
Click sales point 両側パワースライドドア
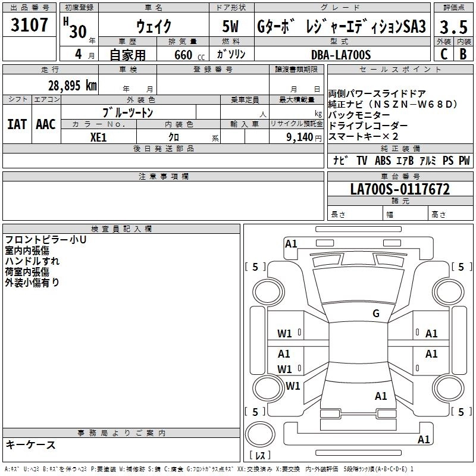(377, 93)
